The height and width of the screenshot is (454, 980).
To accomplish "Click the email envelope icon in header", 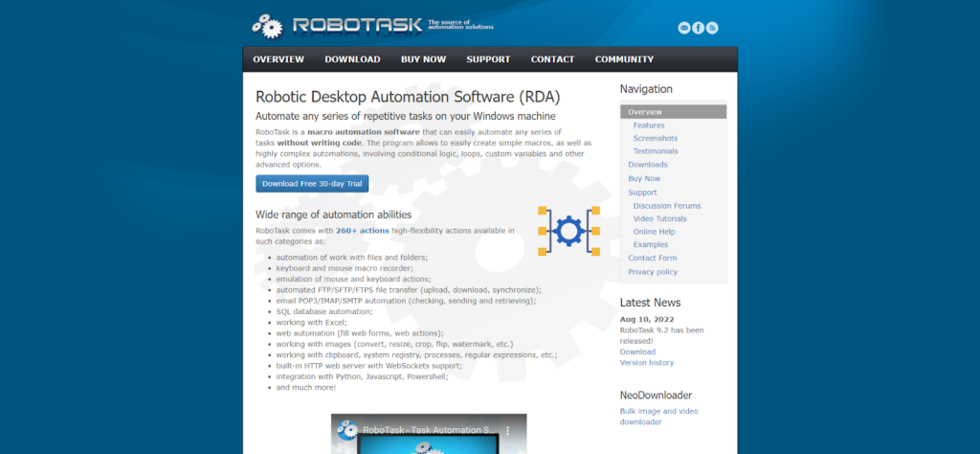I will (x=684, y=28).
